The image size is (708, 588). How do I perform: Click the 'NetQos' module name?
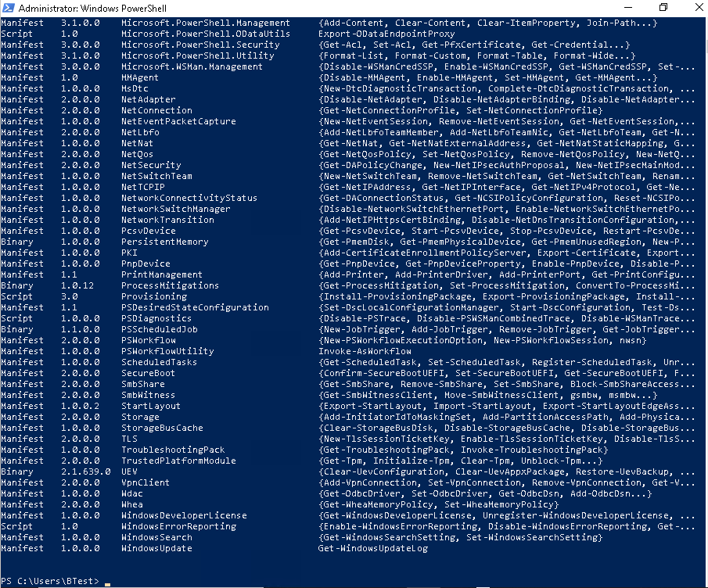coord(137,154)
